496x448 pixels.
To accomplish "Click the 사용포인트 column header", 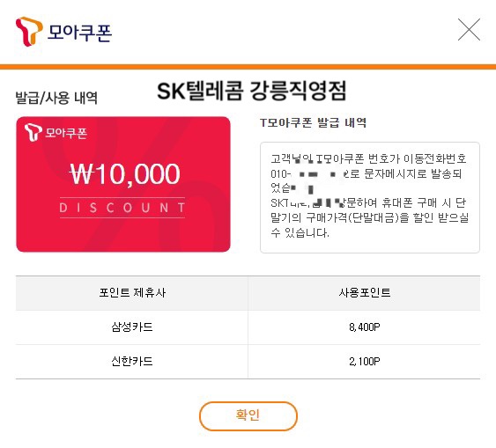I will [x=365, y=292].
